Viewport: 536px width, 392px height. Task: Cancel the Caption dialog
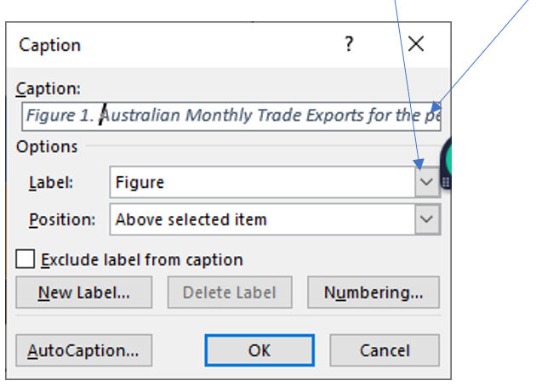click(x=385, y=349)
